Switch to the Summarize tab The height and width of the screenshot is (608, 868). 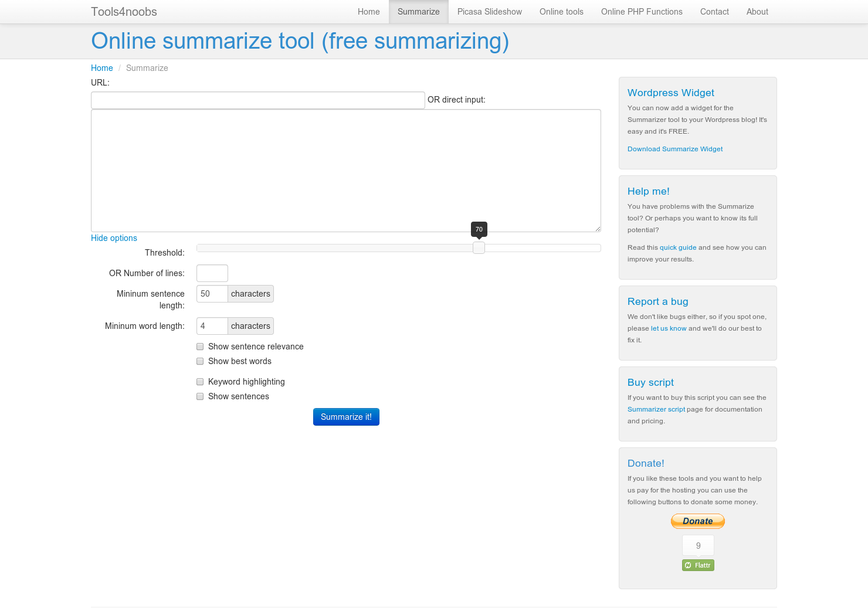[x=418, y=12]
